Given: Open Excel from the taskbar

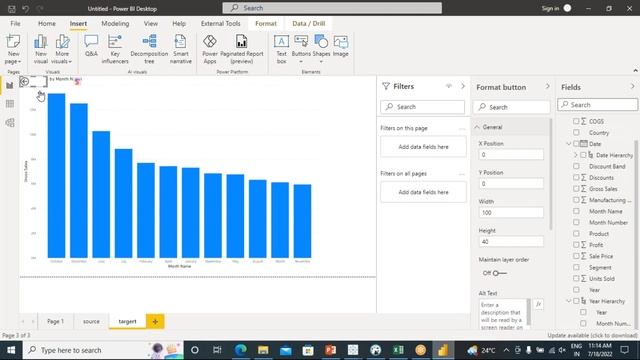Looking at the screenshot, I should pos(398,350).
